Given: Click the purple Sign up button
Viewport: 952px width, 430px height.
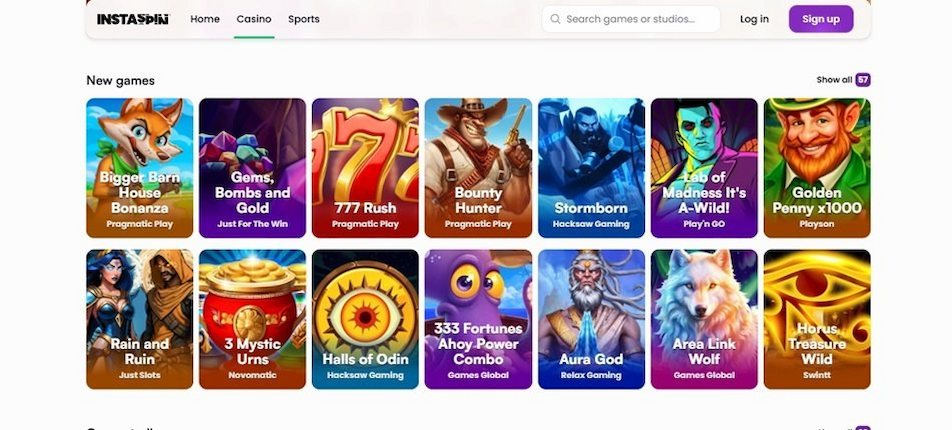Looking at the screenshot, I should pos(821,19).
